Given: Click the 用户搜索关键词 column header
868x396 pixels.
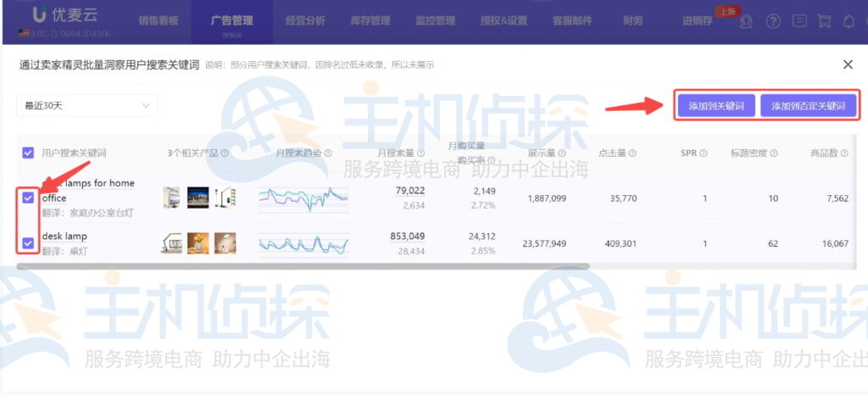Looking at the screenshot, I should (x=75, y=153).
